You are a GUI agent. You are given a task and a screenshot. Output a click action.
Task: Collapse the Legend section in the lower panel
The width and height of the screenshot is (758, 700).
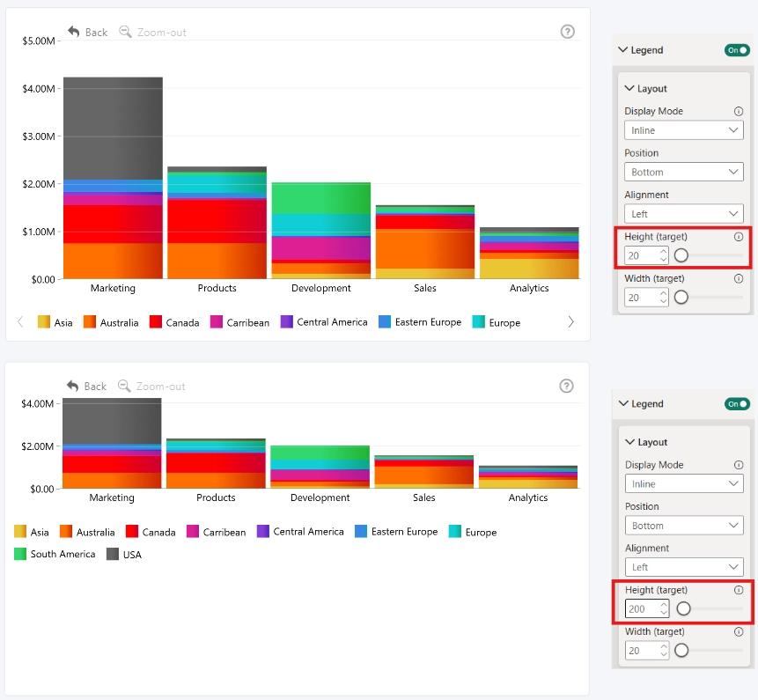[x=623, y=403]
